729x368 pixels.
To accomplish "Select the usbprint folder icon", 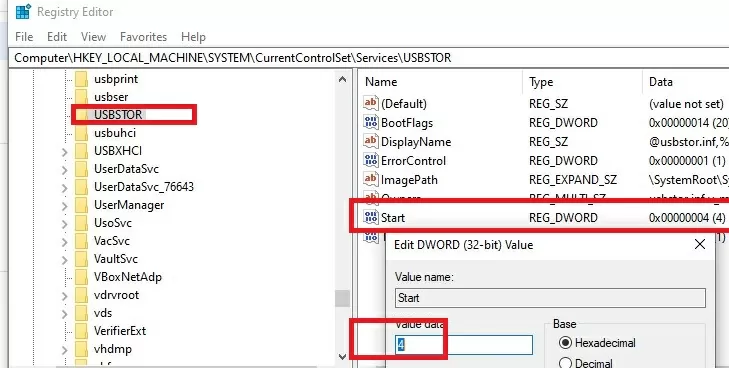I will (x=81, y=79).
